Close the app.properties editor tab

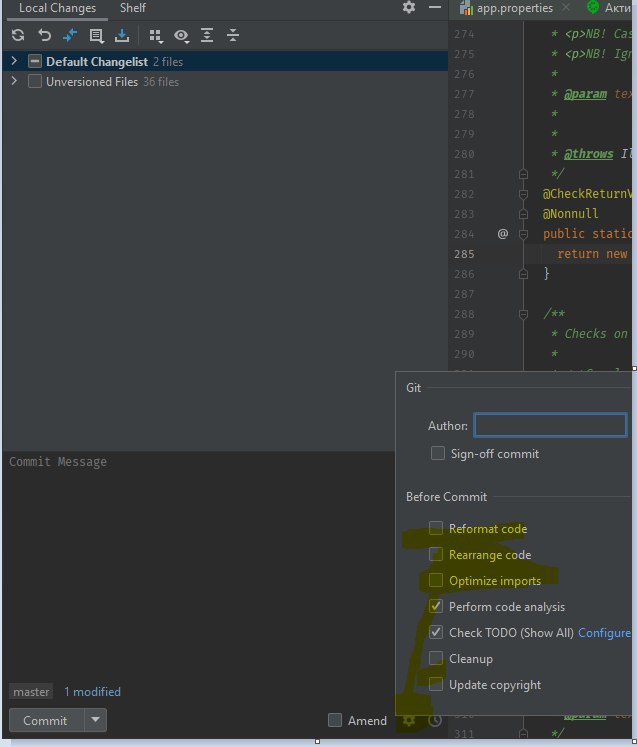566,7
